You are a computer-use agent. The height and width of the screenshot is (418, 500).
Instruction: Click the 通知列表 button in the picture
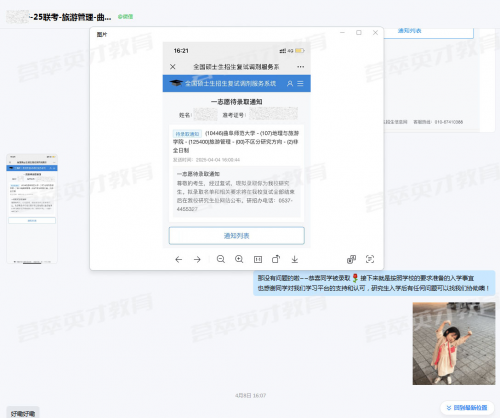pyautogui.click(x=237, y=236)
